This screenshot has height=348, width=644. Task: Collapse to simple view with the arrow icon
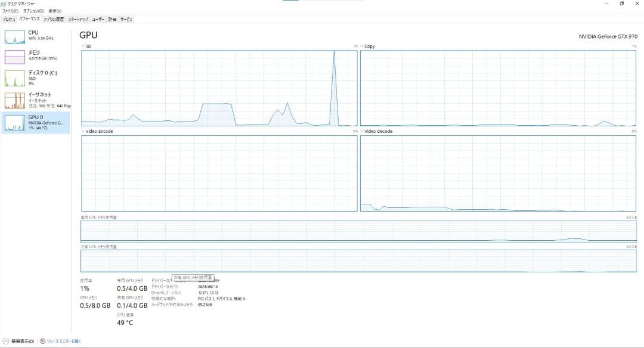pos(6,341)
